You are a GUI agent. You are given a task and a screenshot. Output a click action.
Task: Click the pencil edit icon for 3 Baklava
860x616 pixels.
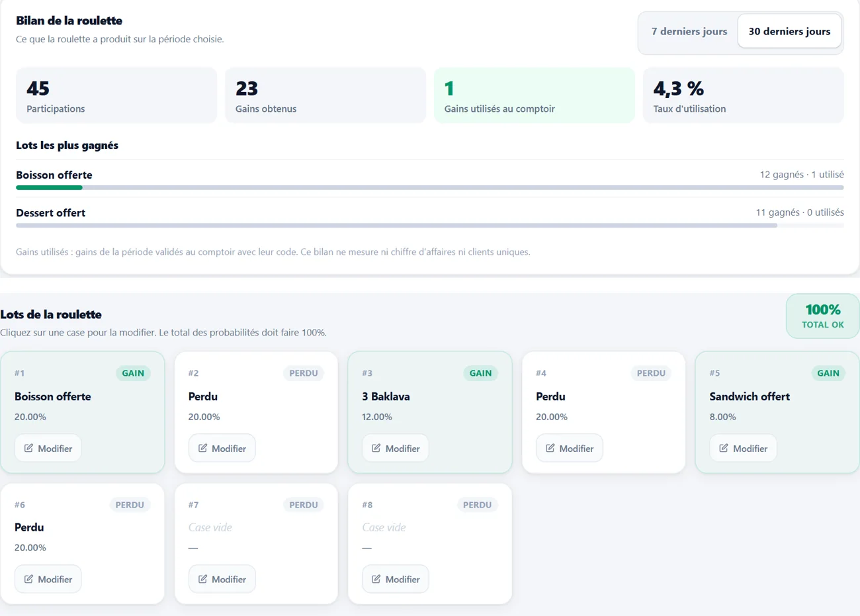click(x=376, y=448)
